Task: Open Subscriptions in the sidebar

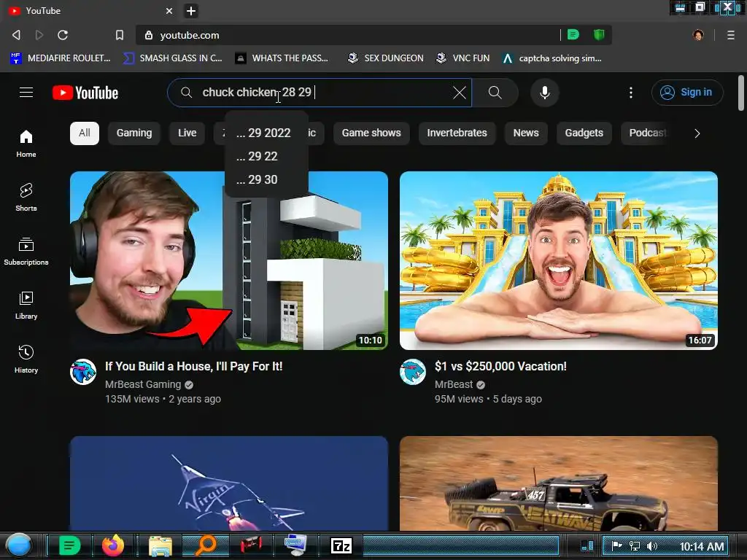Action: [26, 251]
